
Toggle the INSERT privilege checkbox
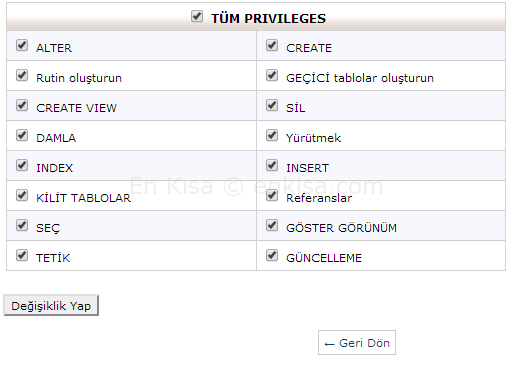coord(272,165)
